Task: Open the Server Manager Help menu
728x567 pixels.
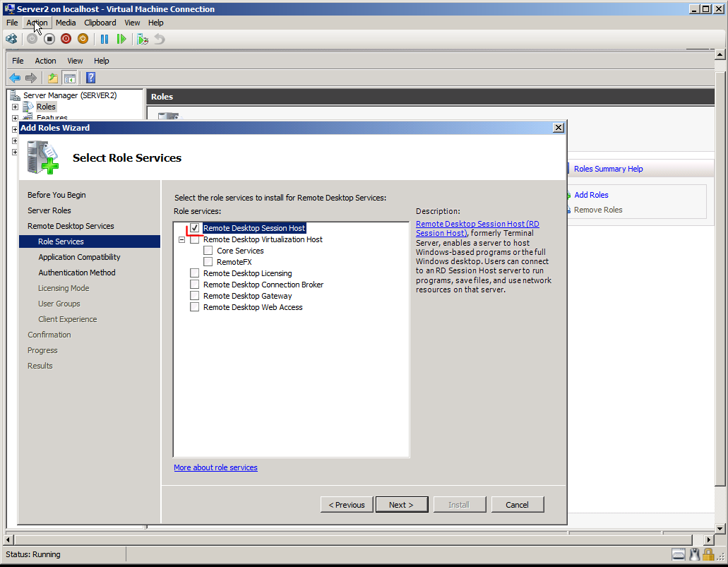Action: tap(101, 61)
